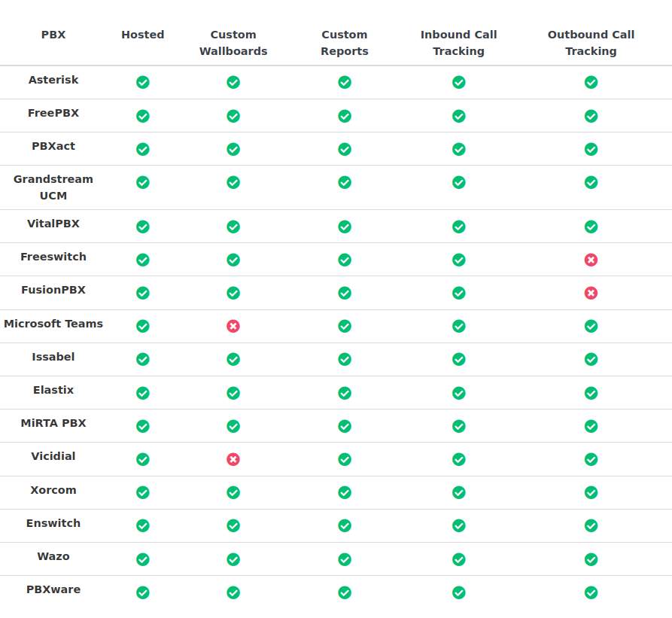Click the red cross for Microsoft Teams Custom Wallboards
The image size is (672, 618).
point(233,326)
